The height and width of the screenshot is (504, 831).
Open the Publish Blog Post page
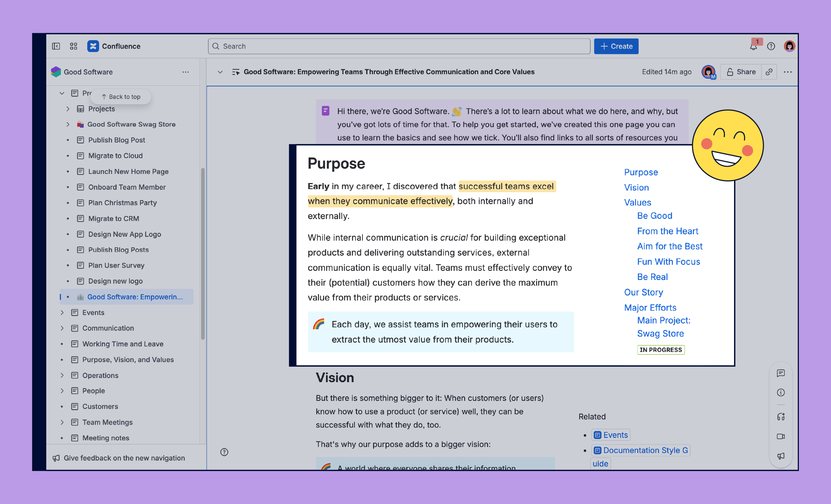coord(116,140)
